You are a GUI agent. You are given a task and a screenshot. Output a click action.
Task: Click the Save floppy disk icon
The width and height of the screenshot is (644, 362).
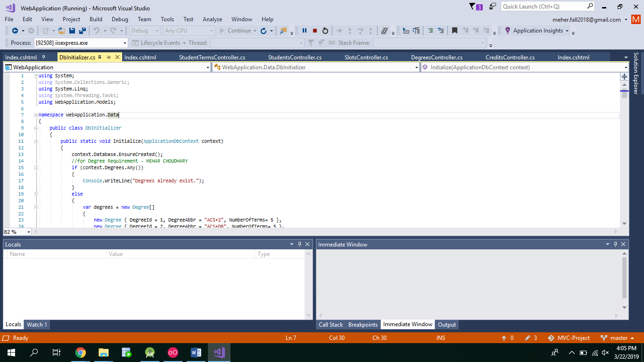72,31
